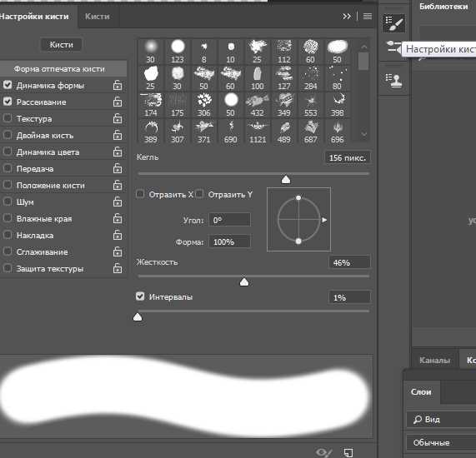The width and height of the screenshot is (476, 458).
Task: Enable Текстура checkbox
Action: pyautogui.click(x=8, y=118)
